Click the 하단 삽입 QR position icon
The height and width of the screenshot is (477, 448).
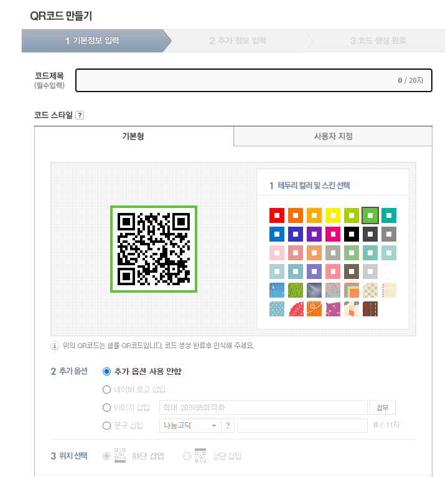pyautogui.click(x=120, y=455)
